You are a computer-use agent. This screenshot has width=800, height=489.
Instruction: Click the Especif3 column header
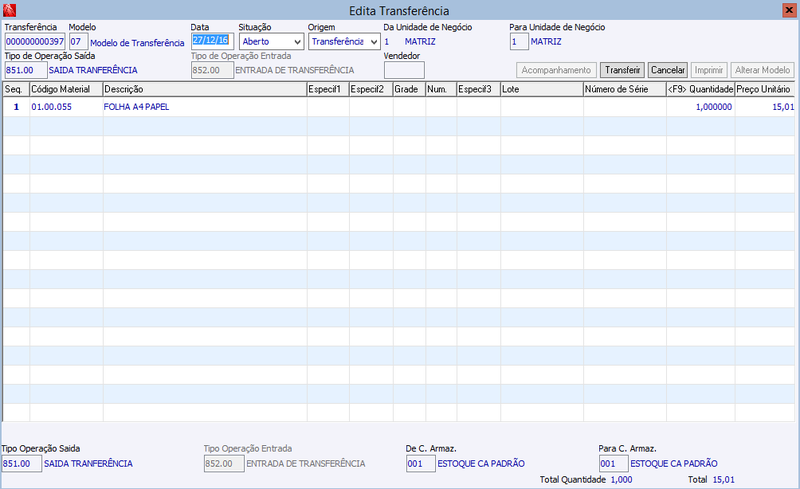tap(479, 89)
